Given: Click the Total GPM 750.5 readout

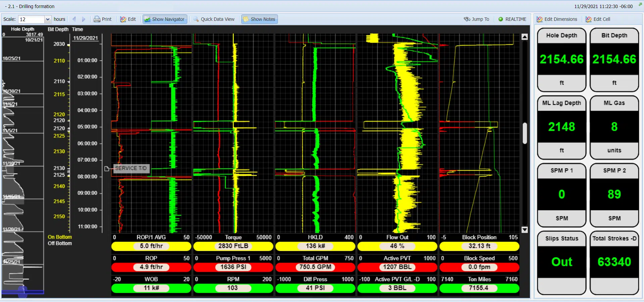Looking at the screenshot, I should (x=315, y=267).
